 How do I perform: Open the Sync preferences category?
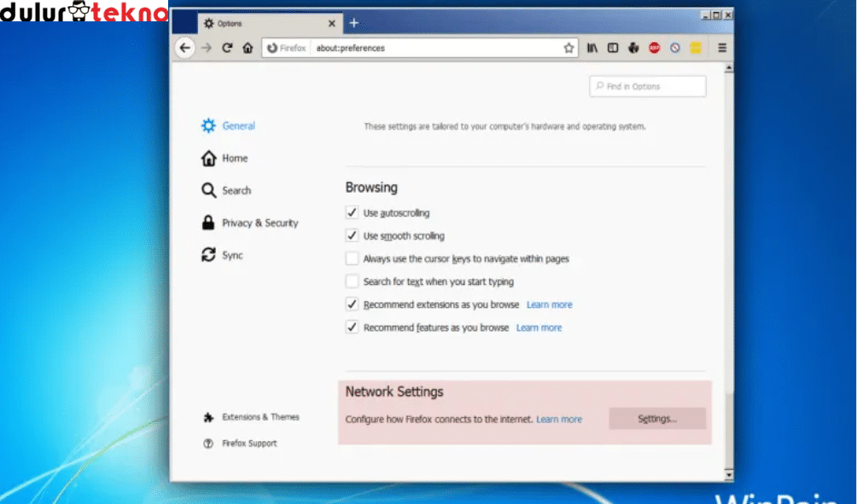pos(222,255)
